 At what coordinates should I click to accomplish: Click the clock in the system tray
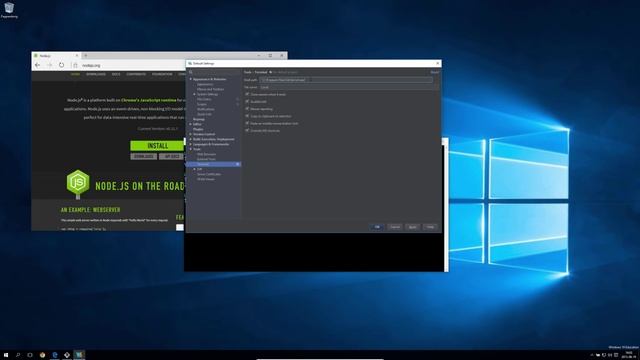click(x=629, y=354)
